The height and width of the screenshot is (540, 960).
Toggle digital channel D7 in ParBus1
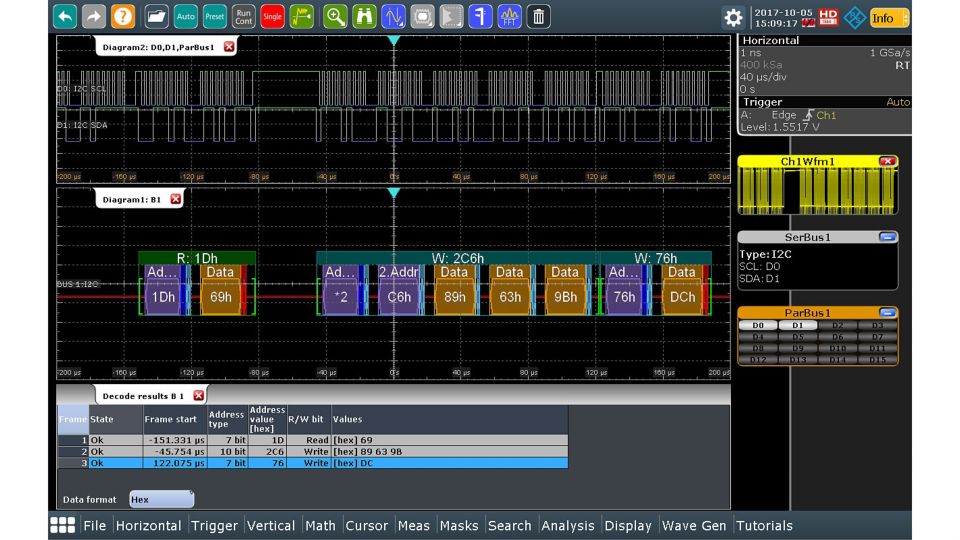(877, 337)
